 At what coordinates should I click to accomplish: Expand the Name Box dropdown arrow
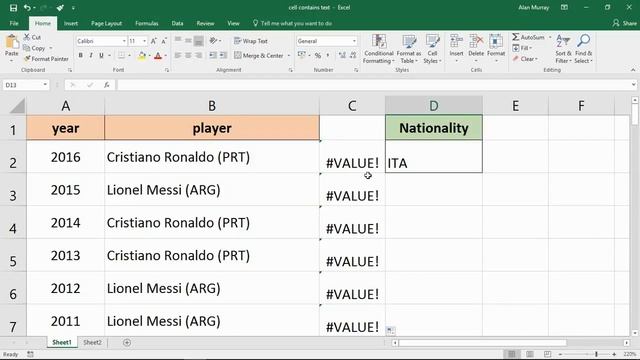(45, 85)
